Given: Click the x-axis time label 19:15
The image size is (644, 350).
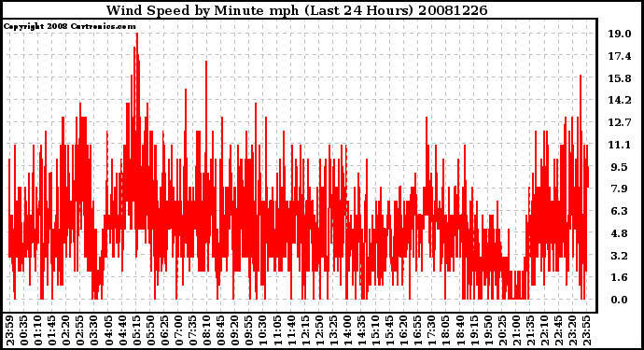Looking at the screenshot, I should click(x=474, y=331).
